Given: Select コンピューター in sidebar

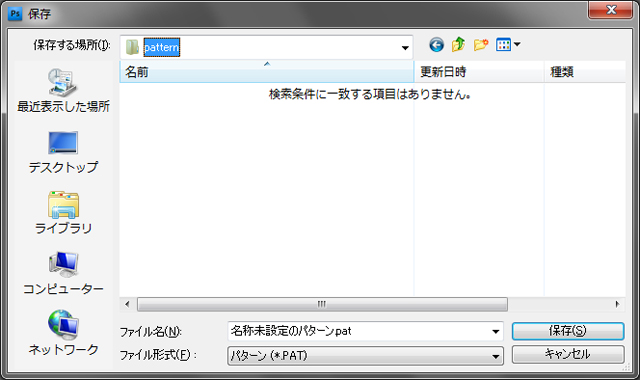Looking at the screenshot, I should pyautogui.click(x=63, y=273).
